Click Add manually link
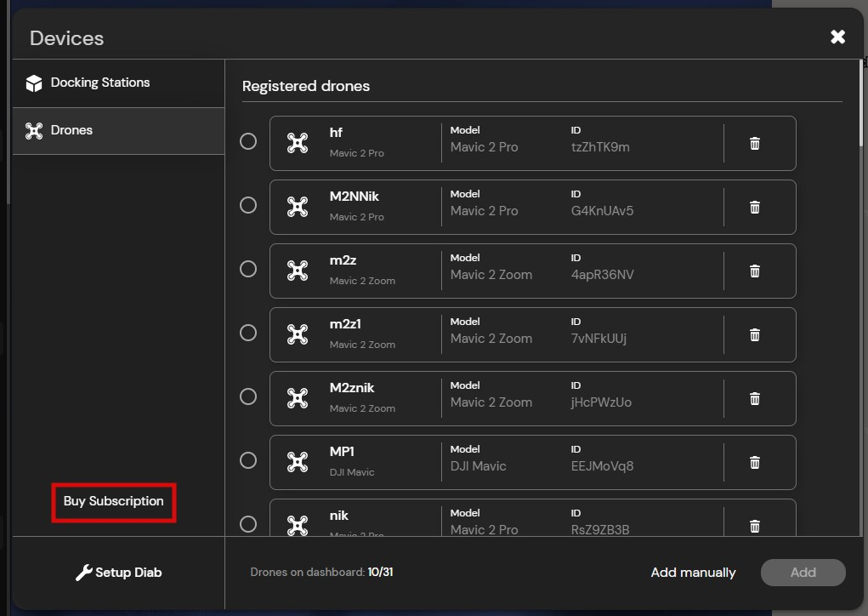 point(693,573)
